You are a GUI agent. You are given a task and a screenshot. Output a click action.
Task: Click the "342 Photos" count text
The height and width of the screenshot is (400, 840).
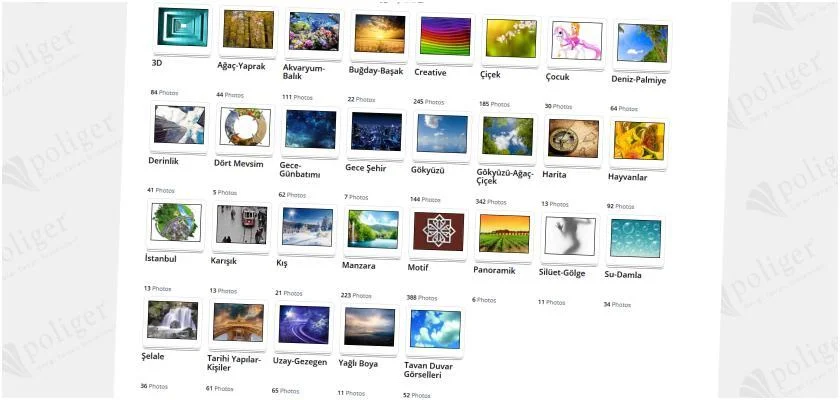click(491, 202)
